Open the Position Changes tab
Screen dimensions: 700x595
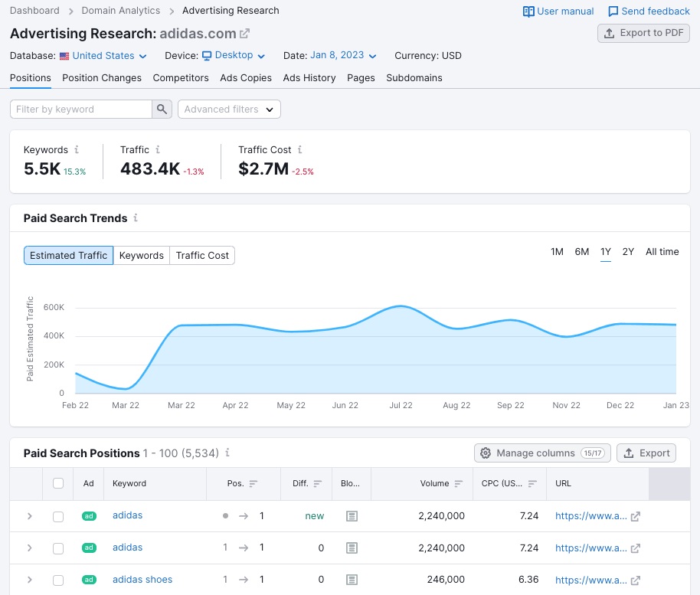click(102, 78)
